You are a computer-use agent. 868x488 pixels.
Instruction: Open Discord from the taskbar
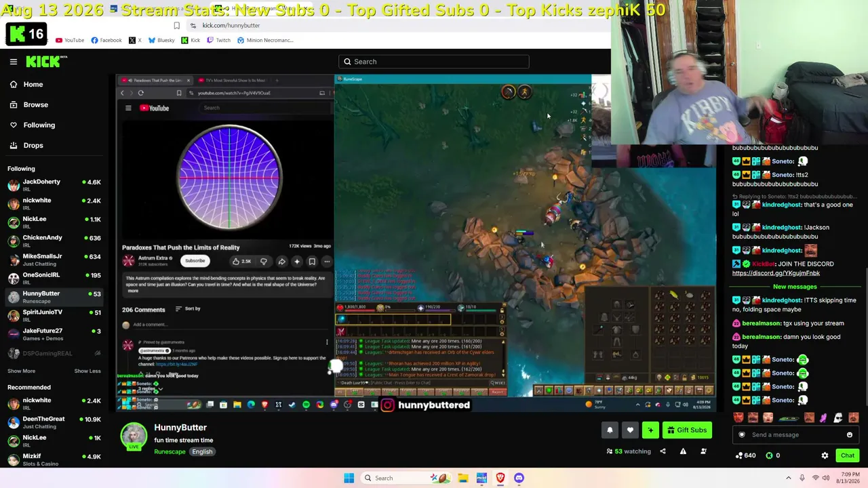pos(519,478)
